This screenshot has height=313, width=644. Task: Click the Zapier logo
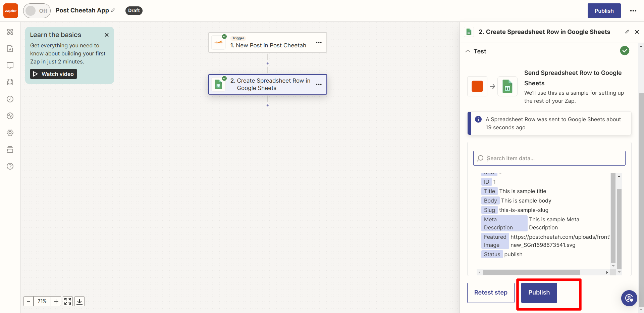point(11,11)
